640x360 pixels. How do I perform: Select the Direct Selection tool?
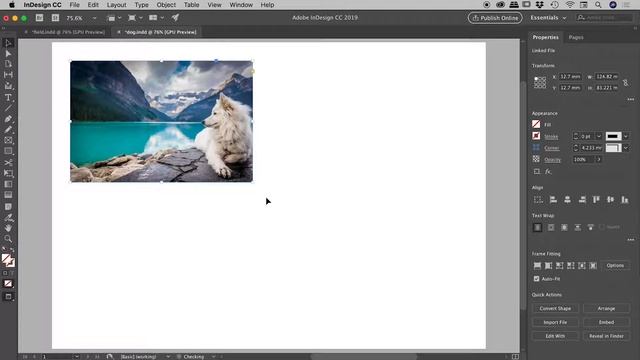click(x=8, y=53)
